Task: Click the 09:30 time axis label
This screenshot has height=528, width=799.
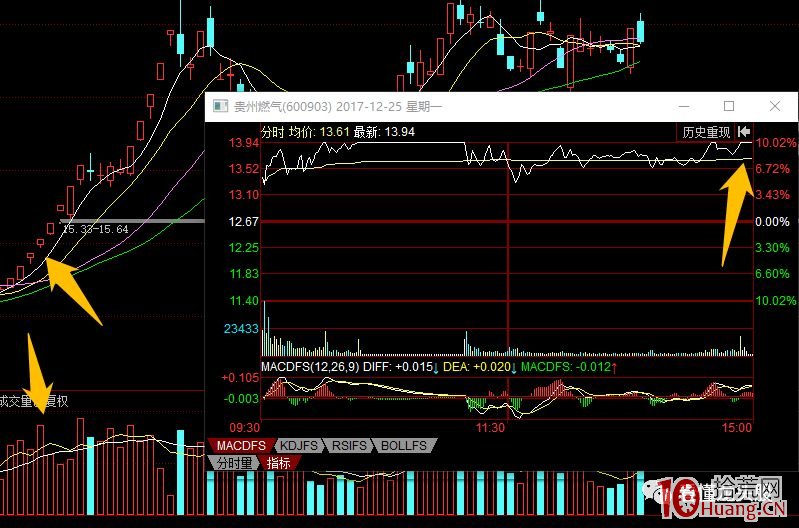Action: [245, 427]
